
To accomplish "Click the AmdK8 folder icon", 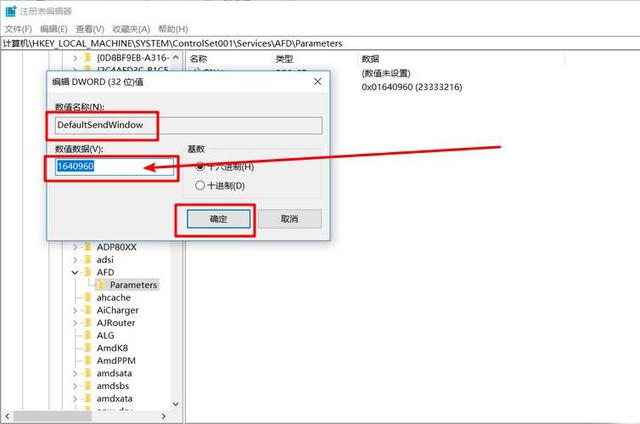I will [87, 348].
